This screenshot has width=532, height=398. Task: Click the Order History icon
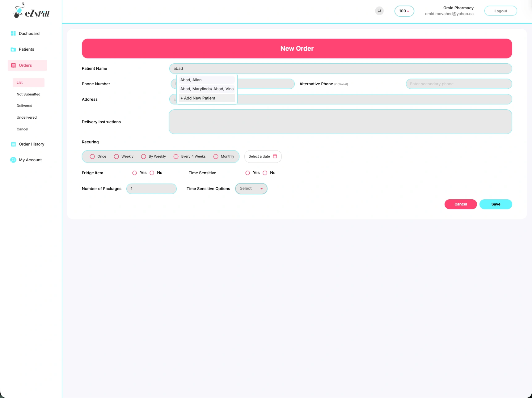[x=13, y=144]
